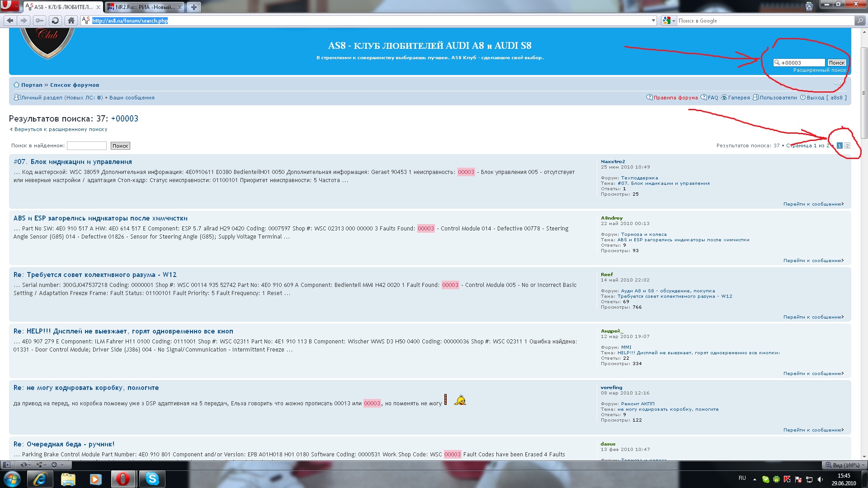Toggle the Opera panel sidebar icon
868x488 pixels.
6,465
